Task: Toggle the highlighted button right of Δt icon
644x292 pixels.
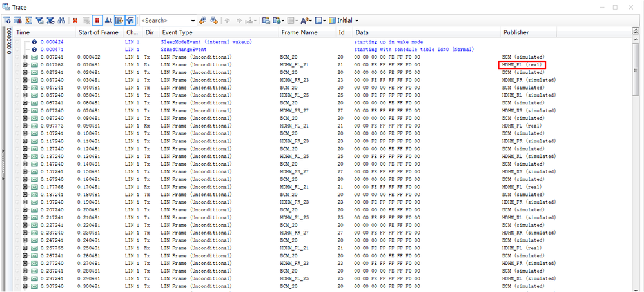Action: coord(119,20)
